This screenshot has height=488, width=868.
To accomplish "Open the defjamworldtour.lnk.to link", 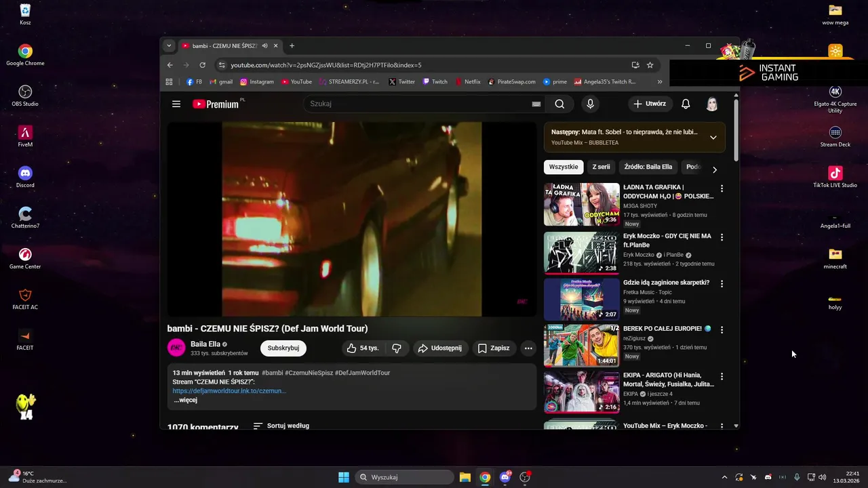I will (229, 391).
